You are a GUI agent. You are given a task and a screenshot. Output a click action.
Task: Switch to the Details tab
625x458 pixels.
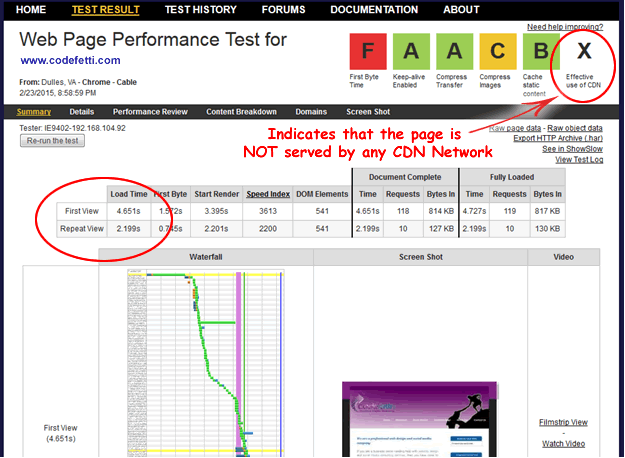coord(82,112)
